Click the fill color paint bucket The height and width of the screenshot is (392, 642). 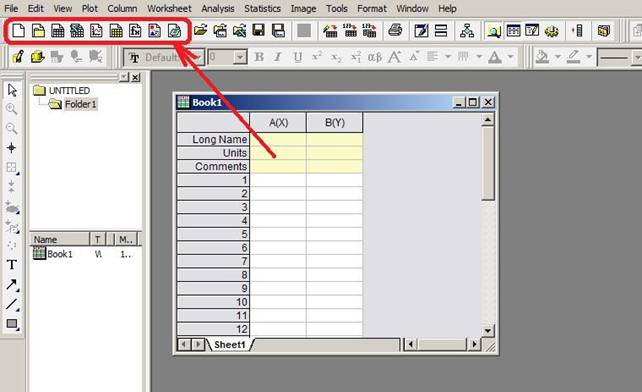coord(542,57)
